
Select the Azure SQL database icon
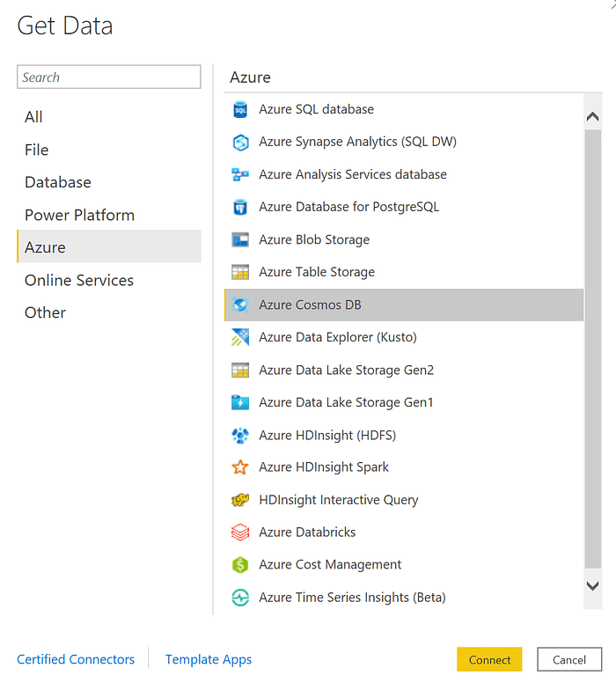[240, 109]
